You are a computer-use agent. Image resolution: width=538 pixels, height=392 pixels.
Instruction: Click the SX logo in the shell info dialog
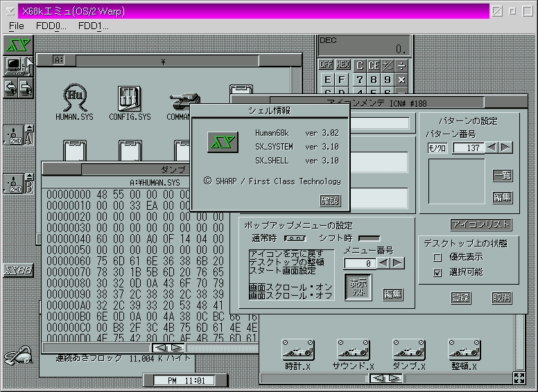point(223,142)
